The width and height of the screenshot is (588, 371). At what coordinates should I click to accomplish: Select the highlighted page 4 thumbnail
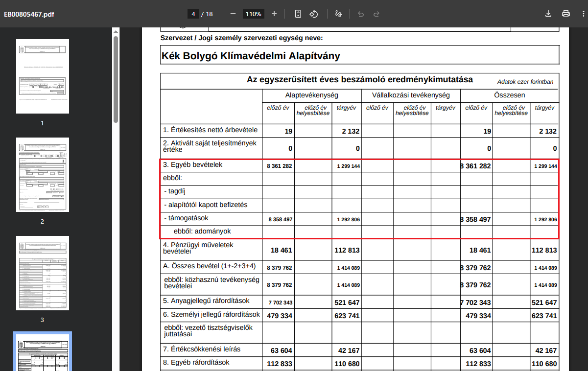[x=43, y=351]
